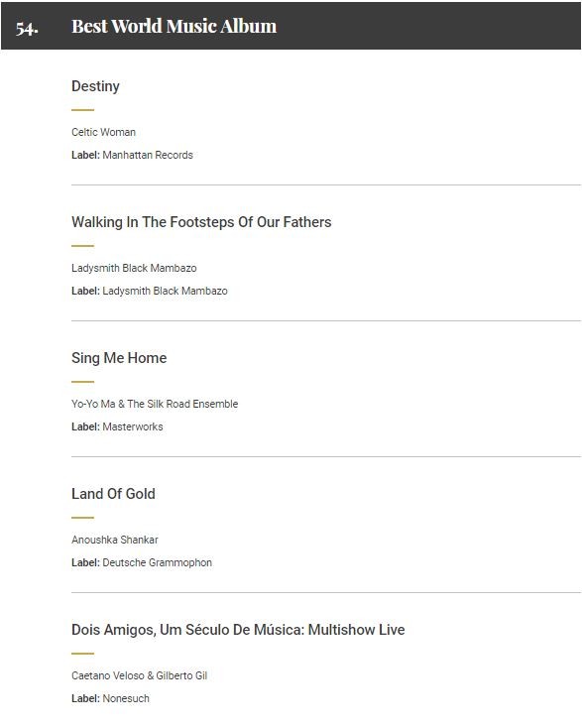
Task: Open Walking In The Footsteps Of Our Fathers
Action: [x=201, y=222]
